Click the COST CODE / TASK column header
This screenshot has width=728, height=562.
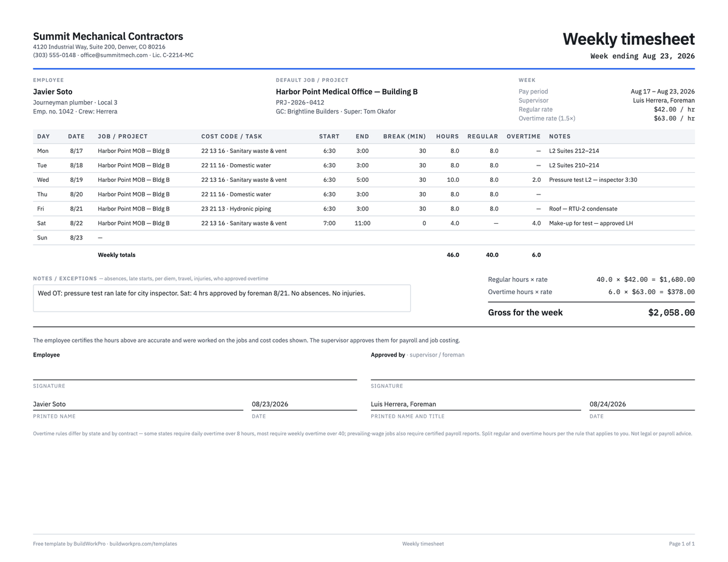pyautogui.click(x=232, y=136)
